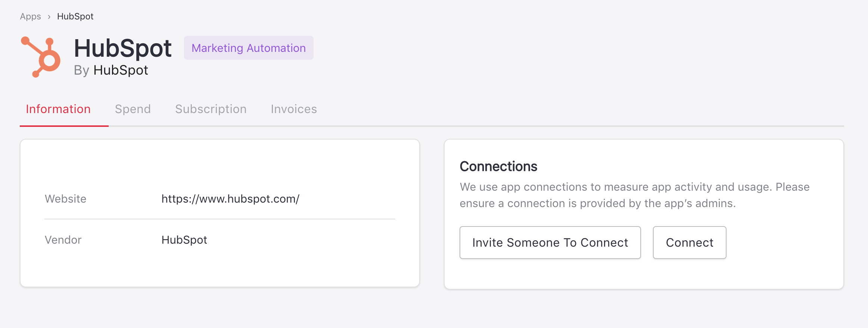Viewport: 868px width, 328px height.
Task: Click the Connect button
Action: [x=689, y=243]
